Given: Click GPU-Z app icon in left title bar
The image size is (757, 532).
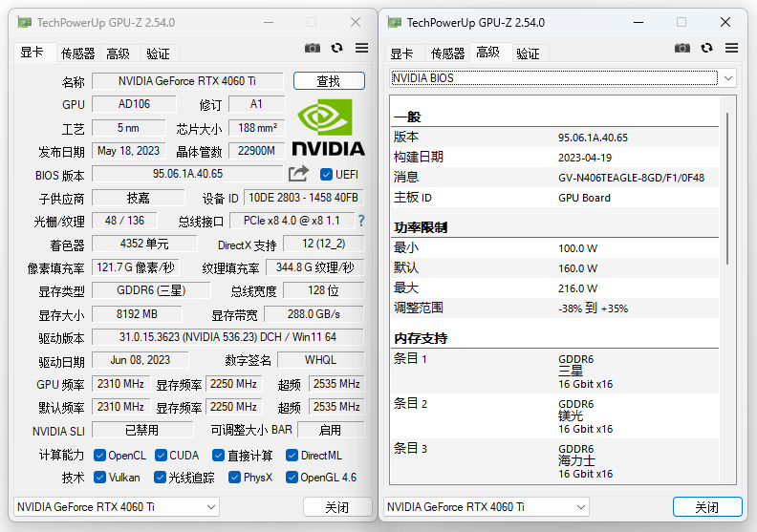Looking at the screenshot, I should click(25, 22).
